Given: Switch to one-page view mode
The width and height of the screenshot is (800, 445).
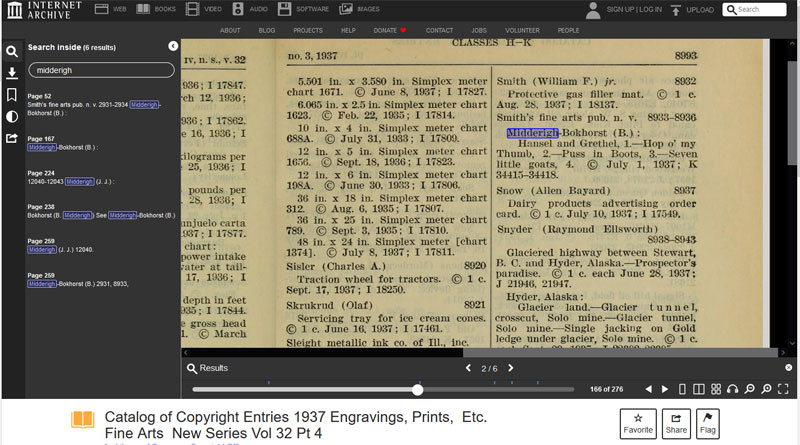Looking at the screenshot, I should [x=682, y=389].
